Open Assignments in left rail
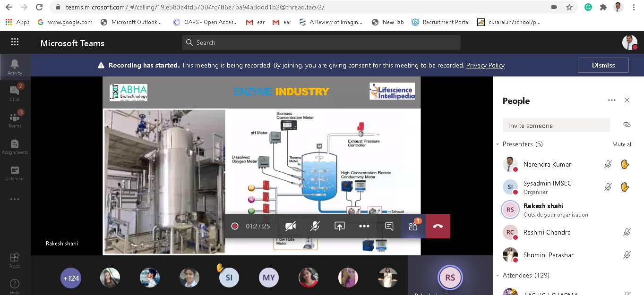The image size is (644, 295). tap(15, 146)
